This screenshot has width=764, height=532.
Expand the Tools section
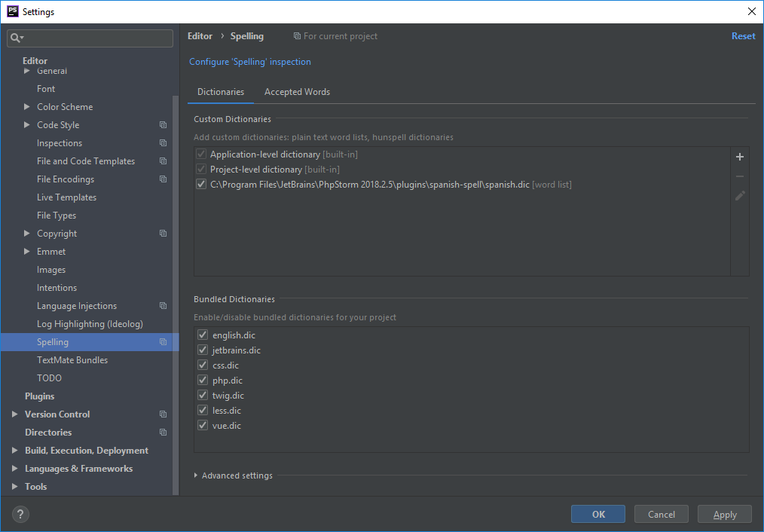[x=14, y=486]
